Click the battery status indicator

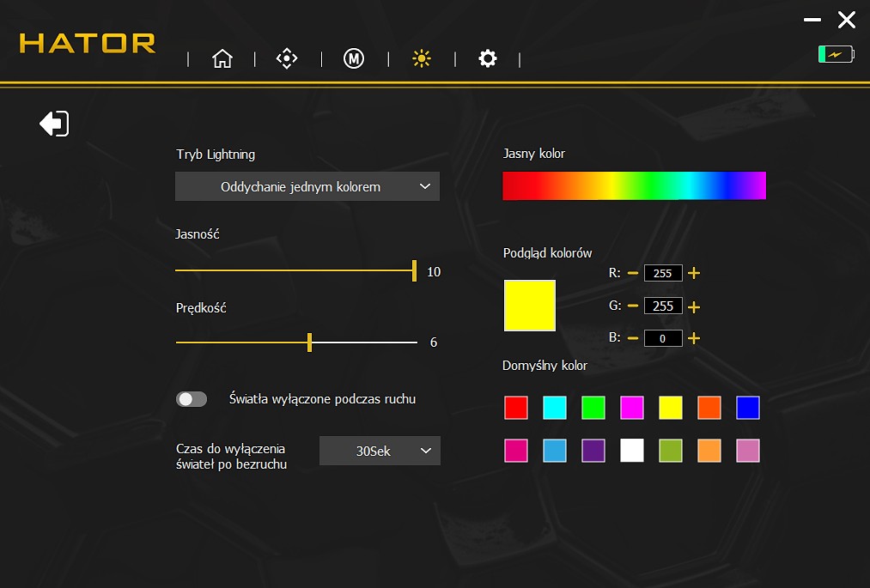[x=835, y=53]
